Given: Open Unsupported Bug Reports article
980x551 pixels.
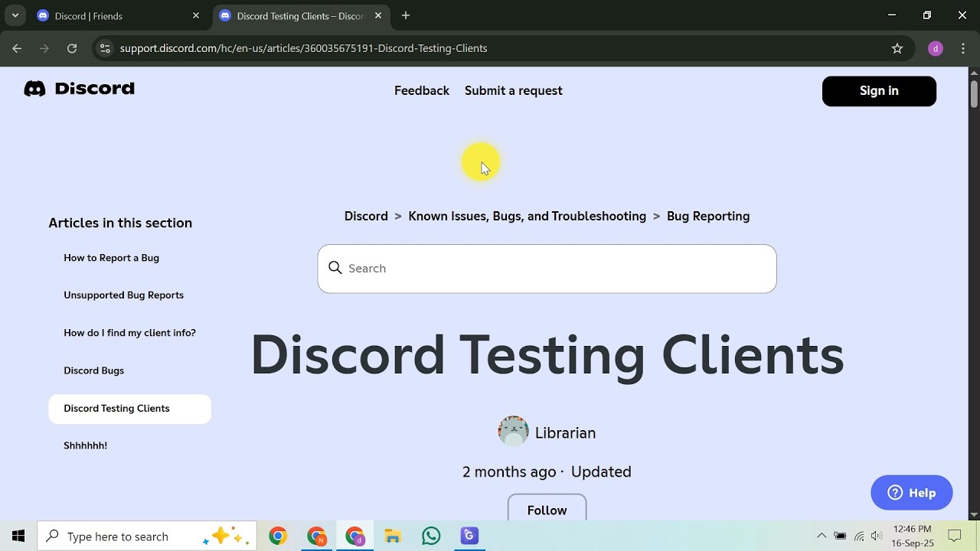Looking at the screenshot, I should point(124,295).
